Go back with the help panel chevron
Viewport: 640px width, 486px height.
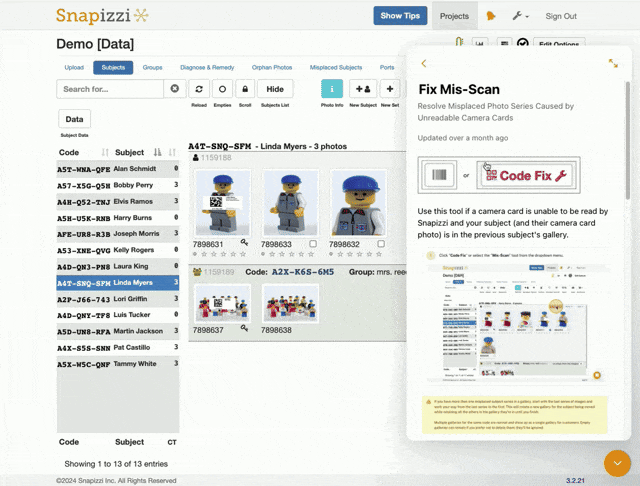click(x=424, y=63)
